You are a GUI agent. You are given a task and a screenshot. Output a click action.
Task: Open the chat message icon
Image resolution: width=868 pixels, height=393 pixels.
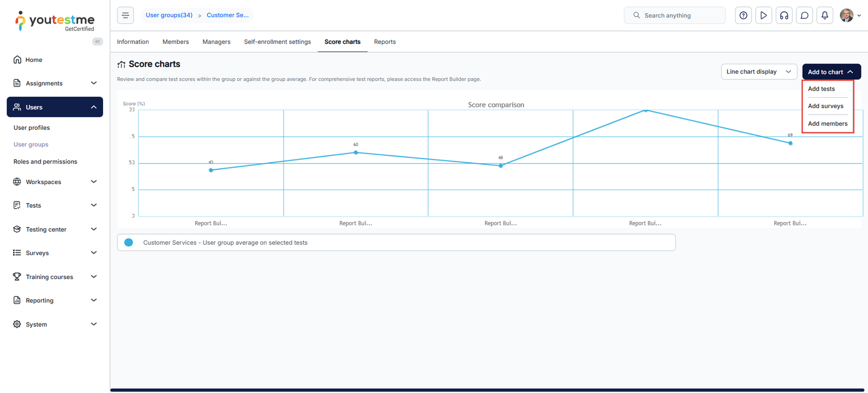[x=805, y=15]
